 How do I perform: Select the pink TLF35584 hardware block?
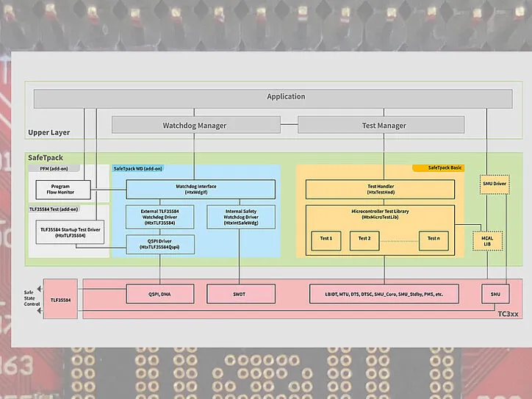point(60,299)
